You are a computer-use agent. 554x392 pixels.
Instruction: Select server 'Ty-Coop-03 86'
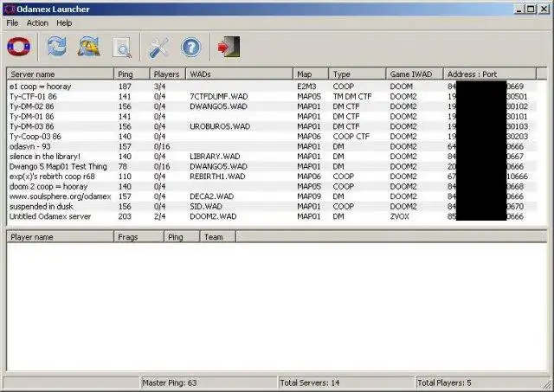(x=272, y=137)
